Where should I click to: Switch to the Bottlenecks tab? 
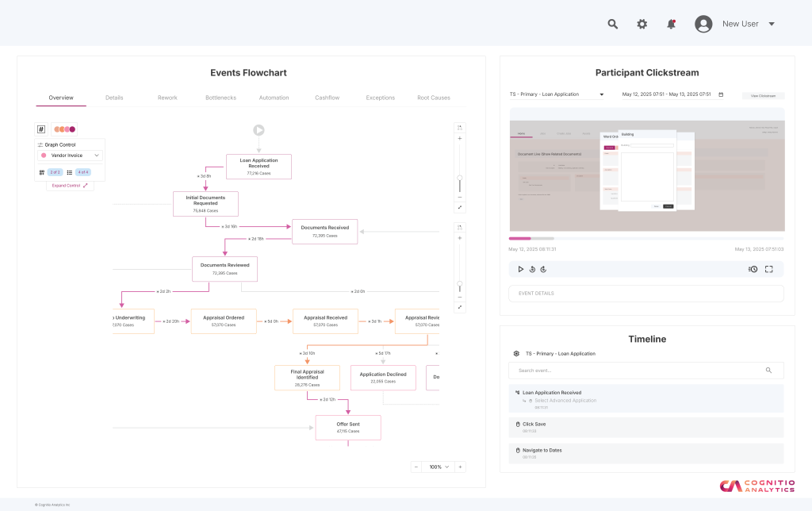(x=220, y=98)
